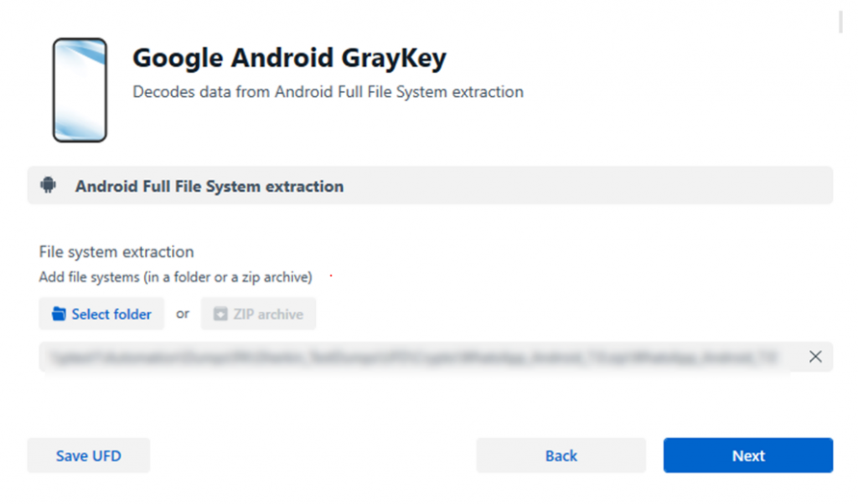Click the vertical scrollbar thumb at top right

click(x=841, y=22)
